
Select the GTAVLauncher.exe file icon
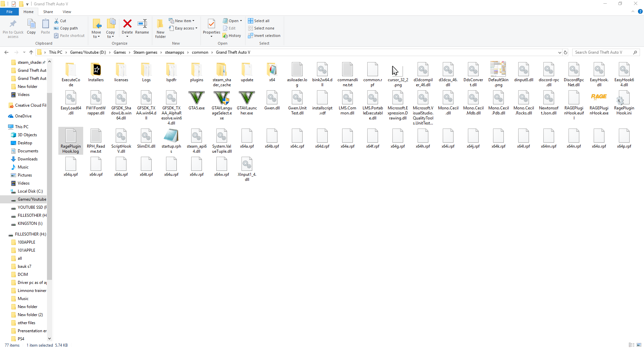[247, 98]
